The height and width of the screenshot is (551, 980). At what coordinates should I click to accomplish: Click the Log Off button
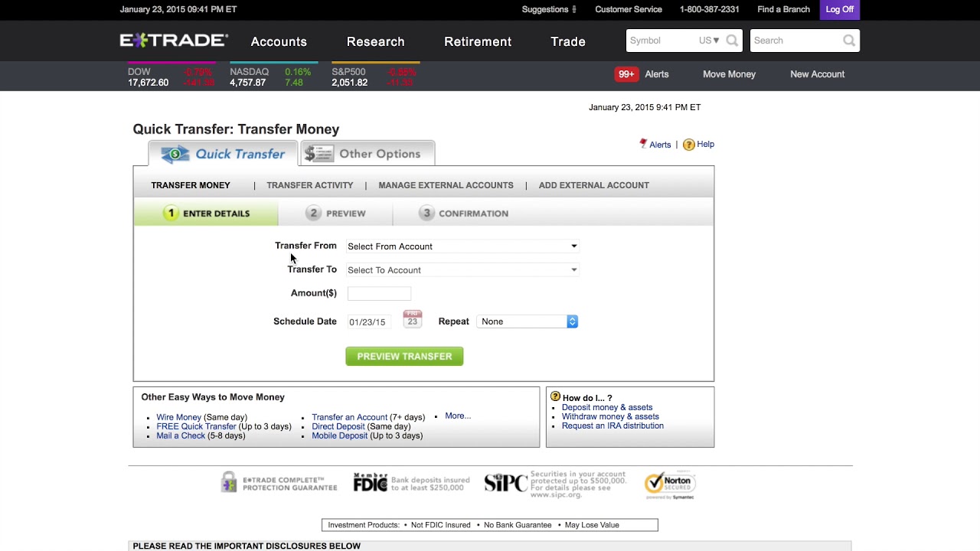[840, 9]
